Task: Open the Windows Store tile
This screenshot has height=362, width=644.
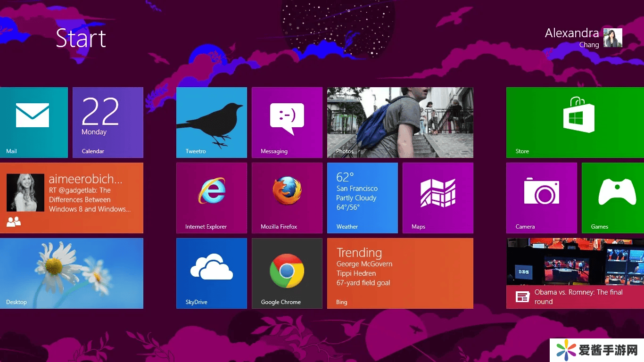Action: pos(575,122)
